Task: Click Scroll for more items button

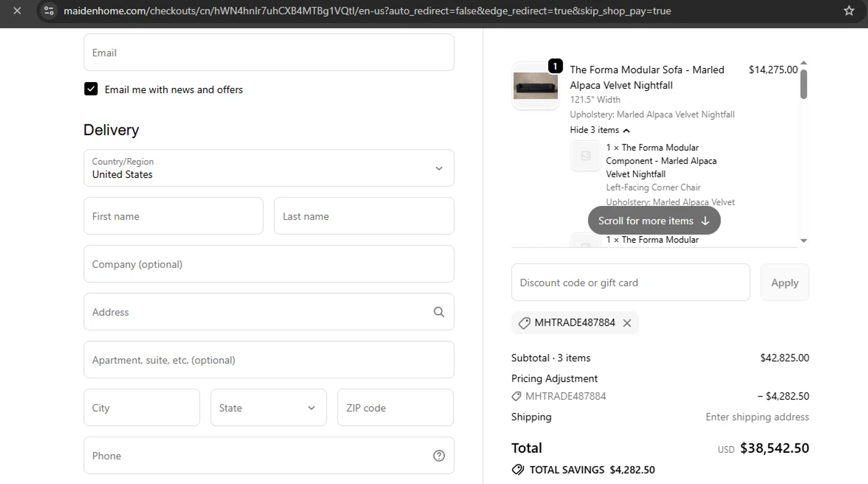Action: pyautogui.click(x=654, y=221)
